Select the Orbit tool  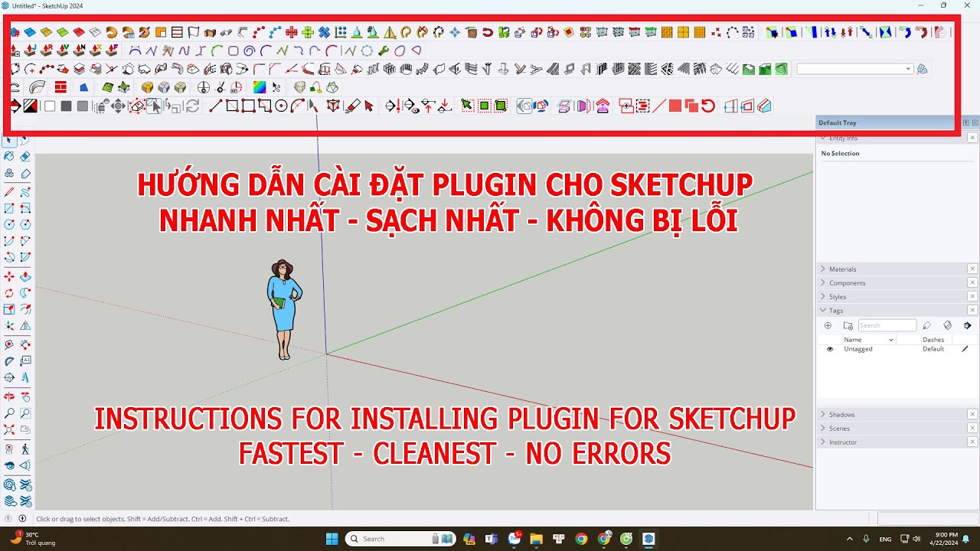tap(9, 396)
